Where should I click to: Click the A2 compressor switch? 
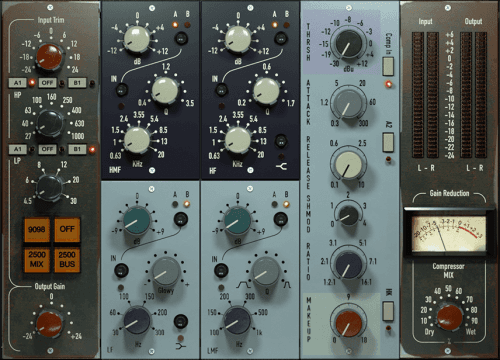pyautogui.click(x=388, y=142)
